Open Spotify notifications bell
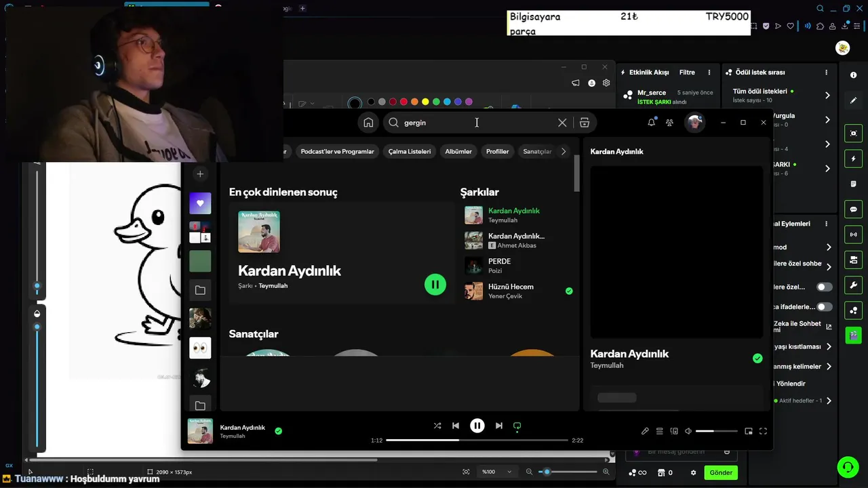 click(652, 123)
